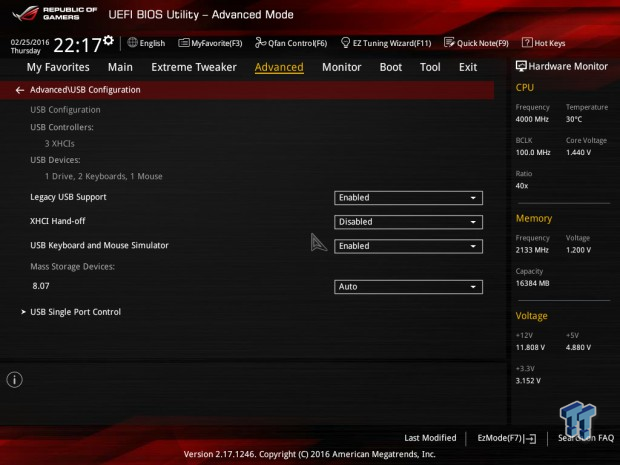Select USB Keyboard and Mouse Simulator label
Screen dimensions: 620x465
pos(99,245)
